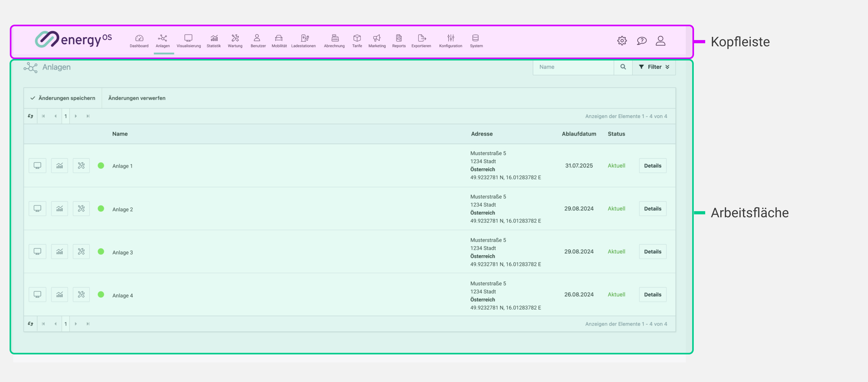The width and height of the screenshot is (868, 382).
Task: Click the Name search input field
Action: [x=573, y=67]
